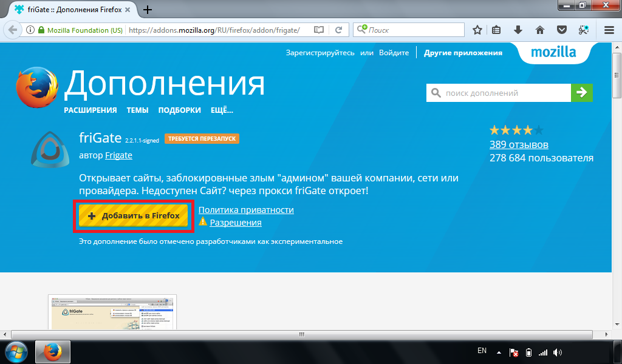Click horizontal scrollbar left arrow

tap(4, 335)
